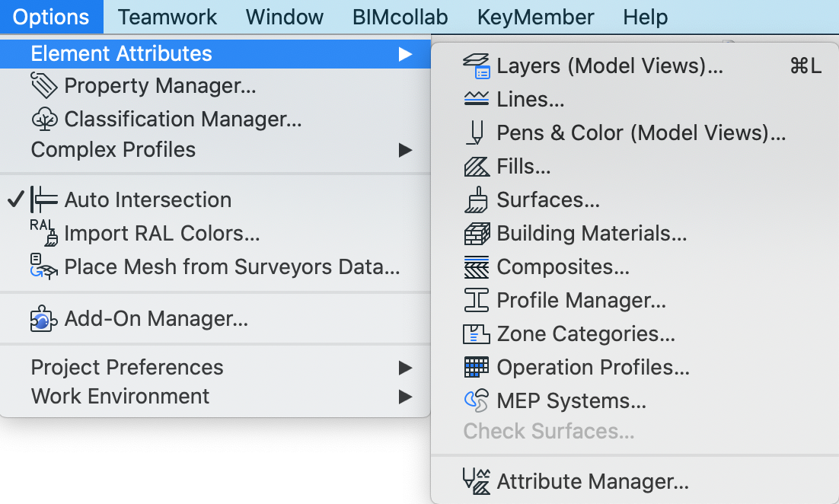Click the Zone Categories icon
Image resolution: width=839 pixels, height=504 pixels.
(476, 334)
